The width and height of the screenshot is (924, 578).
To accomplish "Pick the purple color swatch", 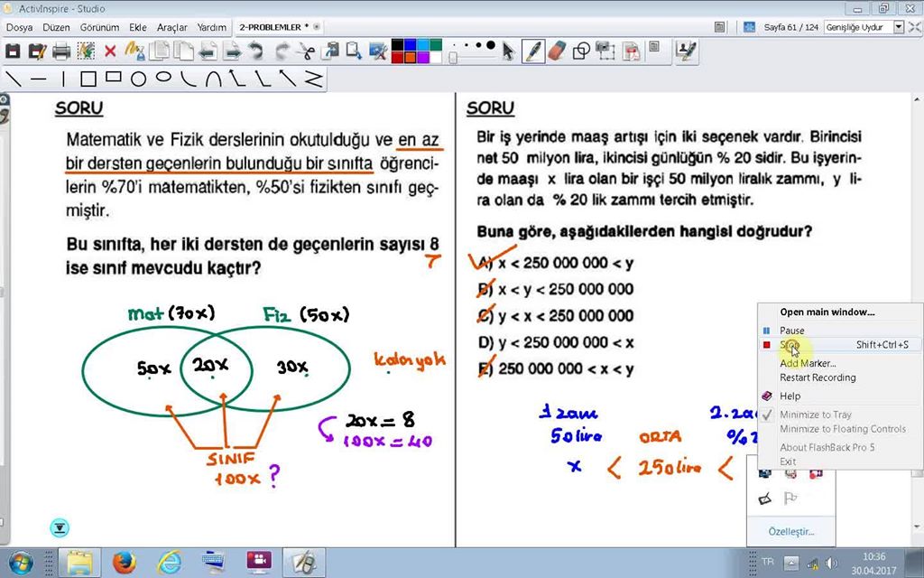I will click(x=423, y=58).
